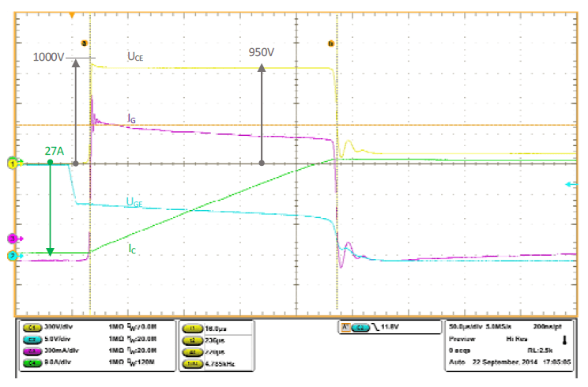
Task: Click the cyan C2 channel badge
Action: [x=34, y=339]
